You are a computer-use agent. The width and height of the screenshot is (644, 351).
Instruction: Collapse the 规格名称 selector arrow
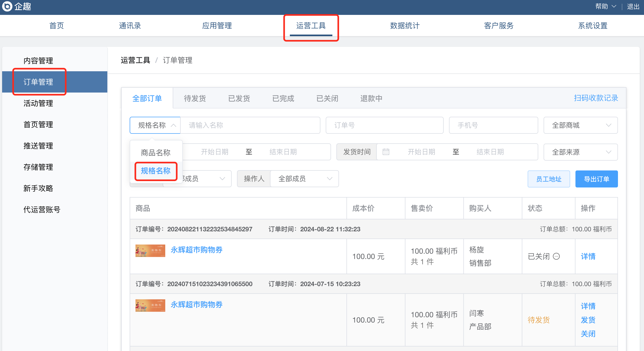(x=173, y=125)
